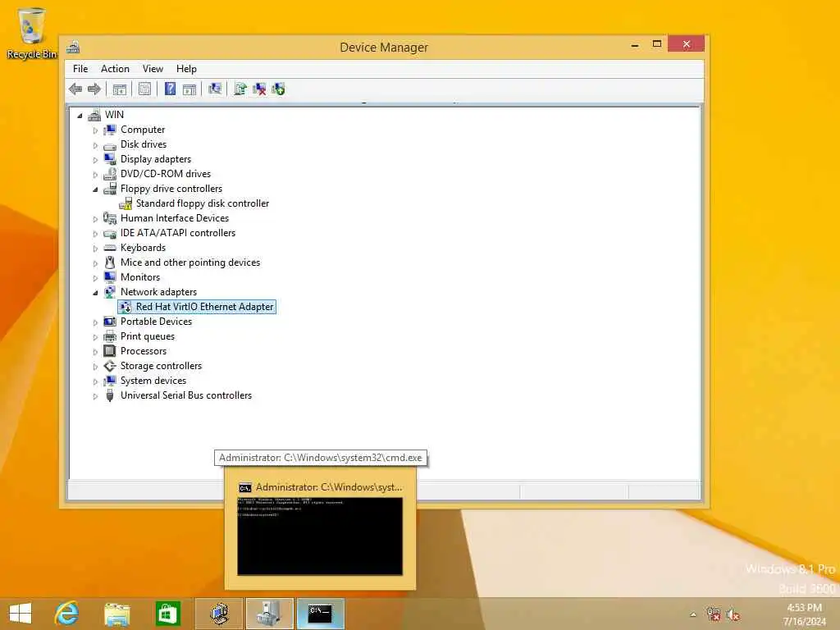Expand the Monitors category
The width and height of the screenshot is (840, 630).
(x=95, y=278)
